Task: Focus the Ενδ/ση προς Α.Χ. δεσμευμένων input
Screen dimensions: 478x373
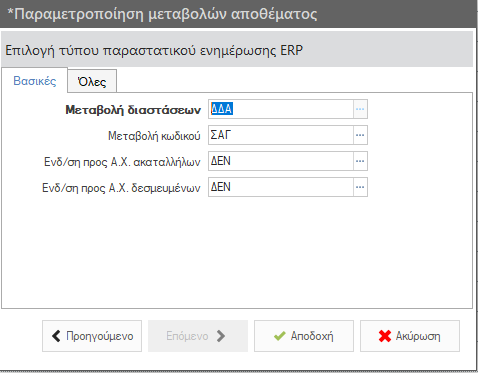Action: click(281, 187)
